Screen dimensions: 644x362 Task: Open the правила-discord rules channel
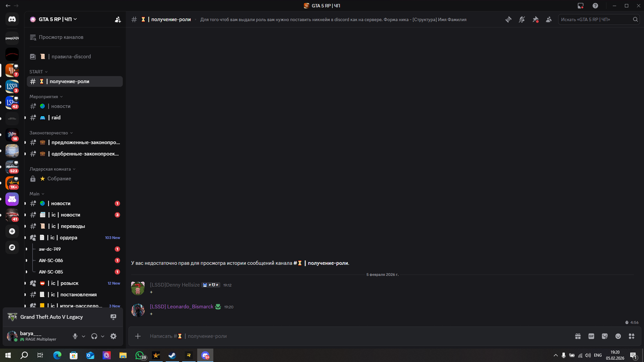74,56
